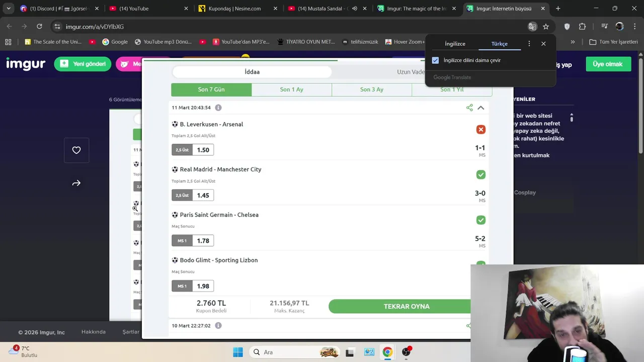Select the Son 1 Ay tab
The width and height of the screenshot is (644, 362).
292,89
